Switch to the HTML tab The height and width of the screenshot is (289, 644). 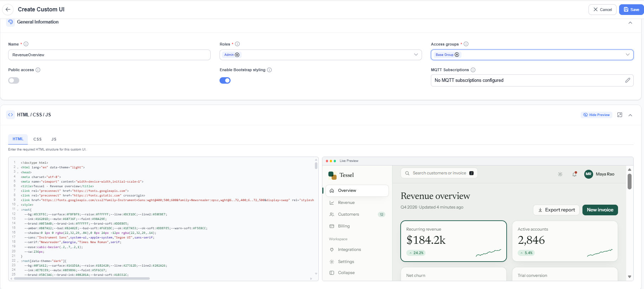click(18, 139)
